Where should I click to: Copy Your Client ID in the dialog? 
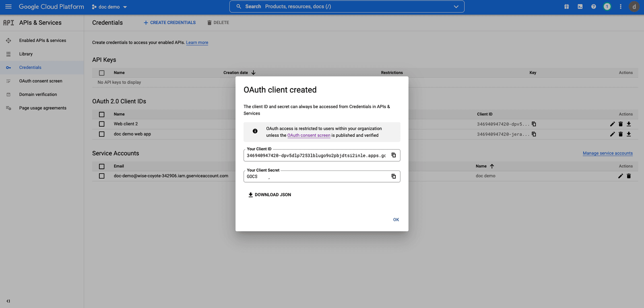coord(394,155)
